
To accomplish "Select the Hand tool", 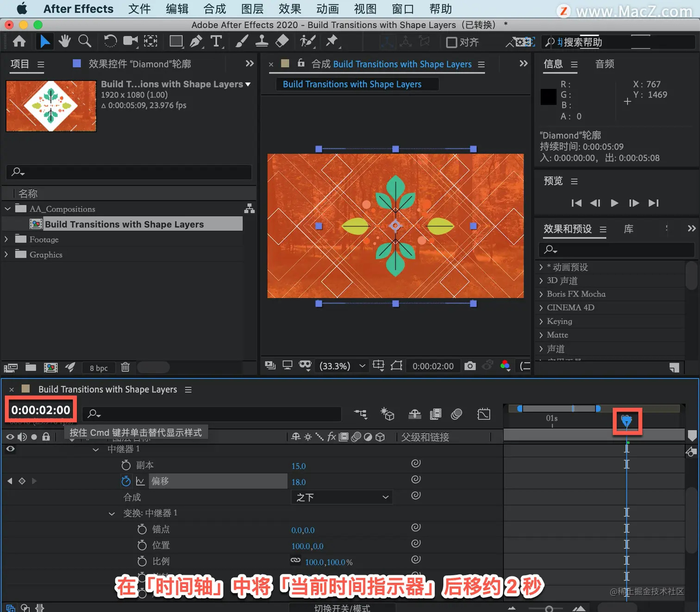I will click(x=64, y=41).
